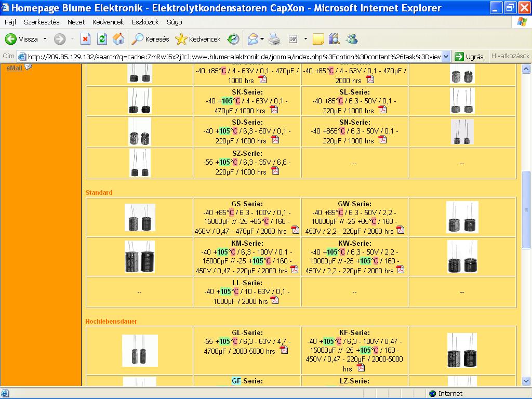Open the Eszközök menu
This screenshot has width=532, height=399.
tap(145, 22)
